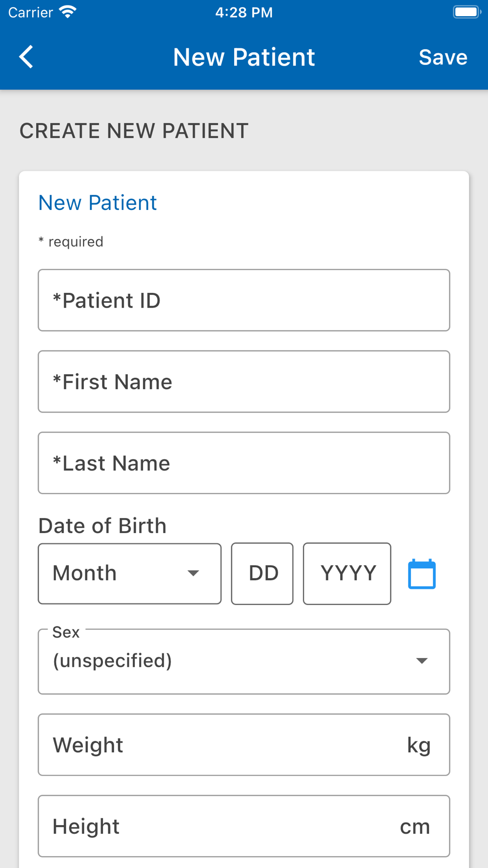Expand the Sex (unspecified) dropdown
Screen dimensions: 488x868
pos(244,661)
